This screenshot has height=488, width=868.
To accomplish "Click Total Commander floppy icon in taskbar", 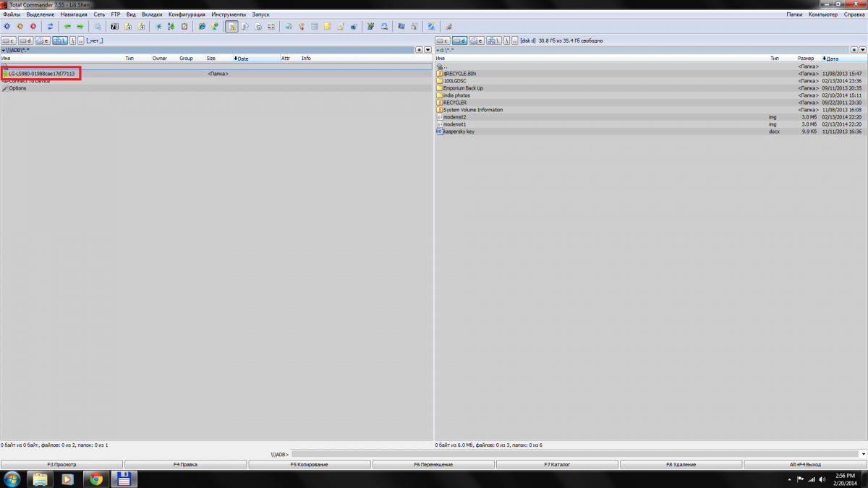I will pyautogui.click(x=124, y=479).
